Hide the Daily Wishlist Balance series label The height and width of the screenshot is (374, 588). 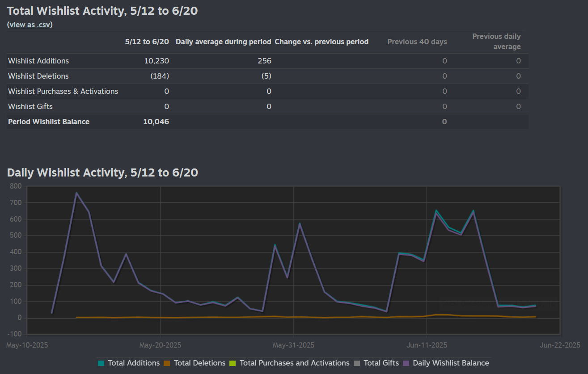(451, 363)
